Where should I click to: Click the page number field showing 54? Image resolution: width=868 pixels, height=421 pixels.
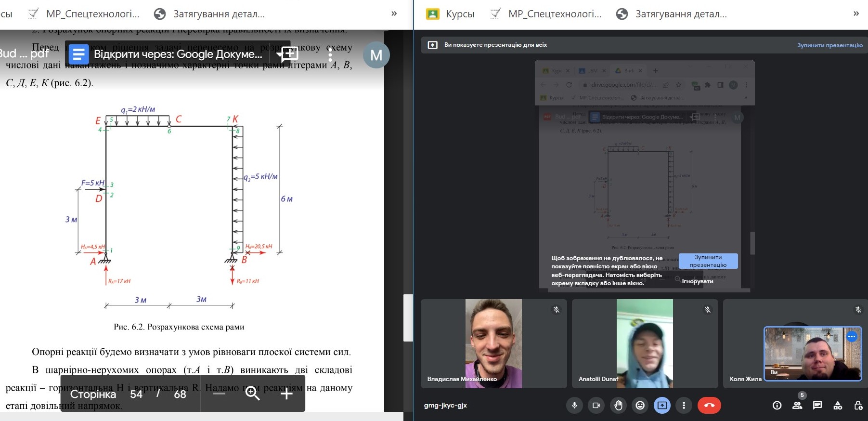(x=136, y=394)
